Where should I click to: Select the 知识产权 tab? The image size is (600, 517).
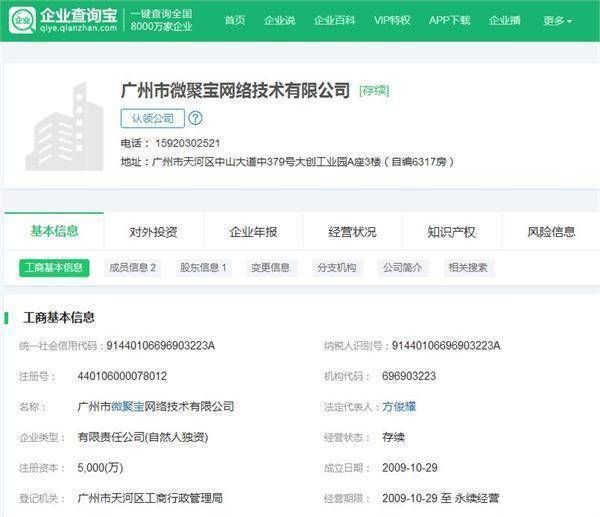(x=451, y=232)
